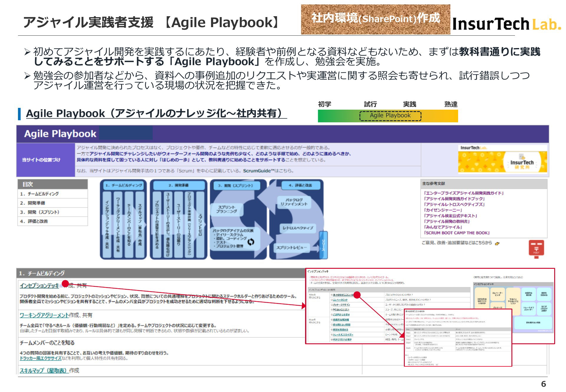
Task: Click the 試行 label above the level bar
Action: (370, 104)
